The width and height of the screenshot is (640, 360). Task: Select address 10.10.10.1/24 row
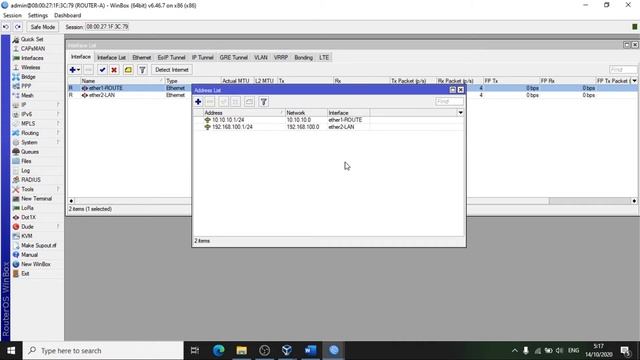click(328, 120)
